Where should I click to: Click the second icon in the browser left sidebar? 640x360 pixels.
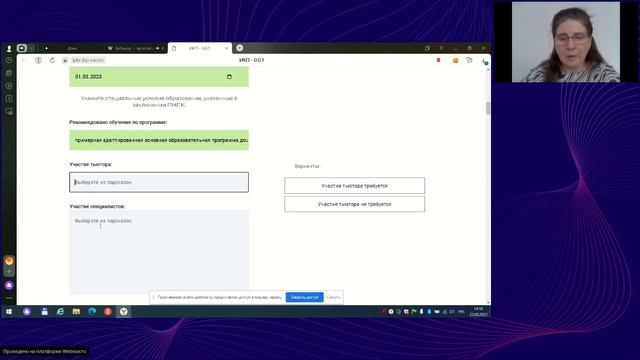pyautogui.click(x=9, y=73)
